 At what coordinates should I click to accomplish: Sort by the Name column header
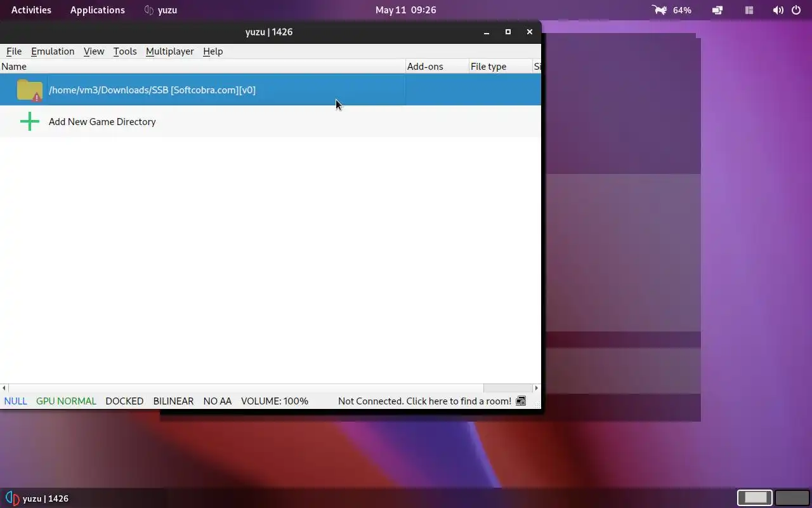(202, 67)
